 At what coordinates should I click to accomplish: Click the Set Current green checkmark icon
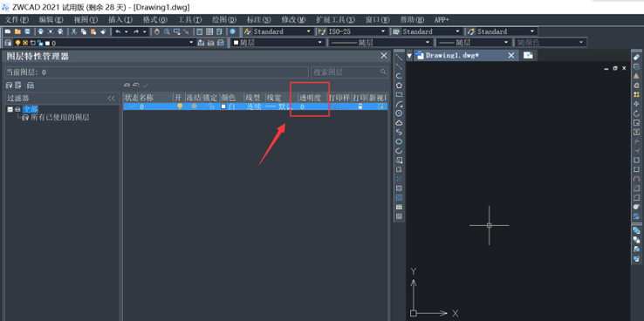[x=146, y=85]
